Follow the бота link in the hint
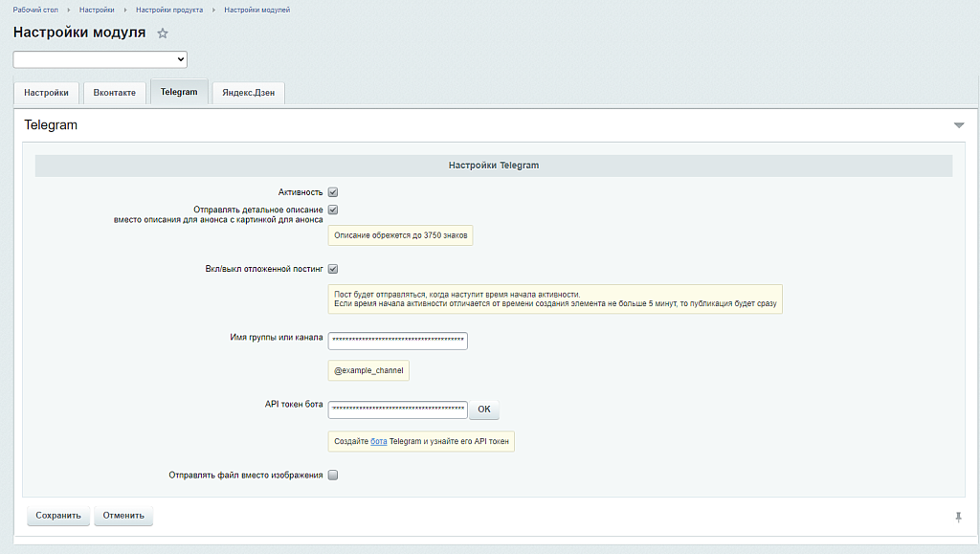Viewport: 980px width, 554px height. click(x=379, y=442)
